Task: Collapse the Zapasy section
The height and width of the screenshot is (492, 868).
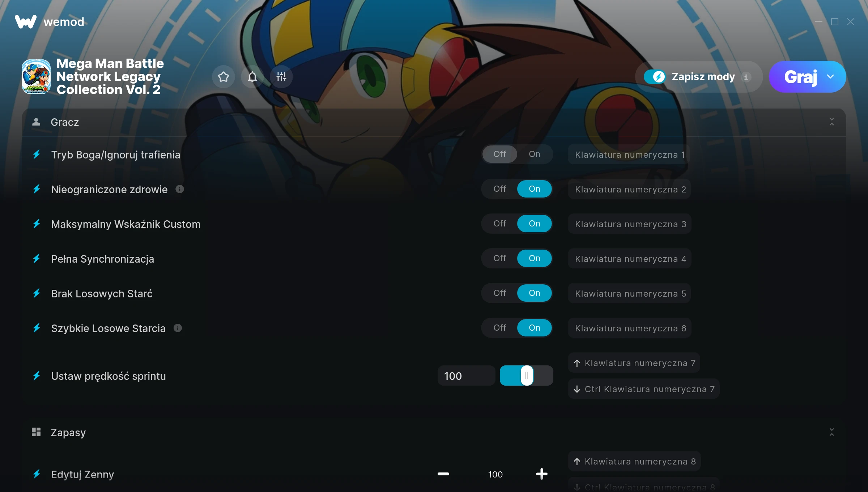Action: click(x=831, y=432)
